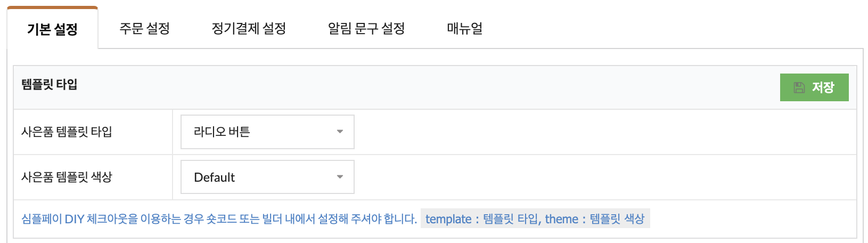Click the 저장 save button

click(x=814, y=87)
